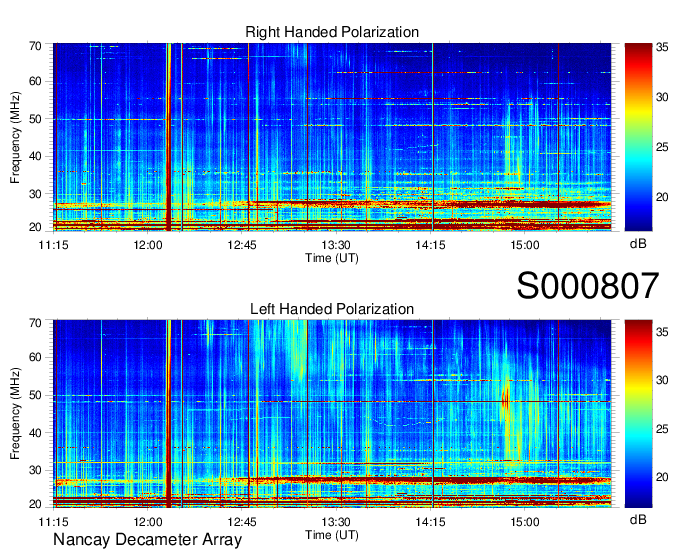The height and width of the screenshot is (552, 680).
Task: Click the 50 MHz tick label on Left Handed plot
Action: click(x=35, y=395)
